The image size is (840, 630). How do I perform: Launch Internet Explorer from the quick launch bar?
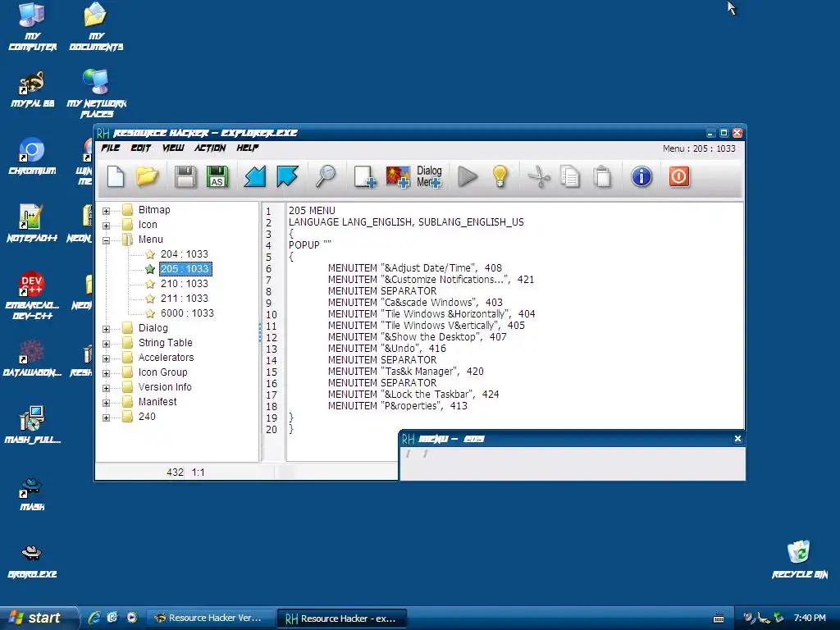point(94,618)
